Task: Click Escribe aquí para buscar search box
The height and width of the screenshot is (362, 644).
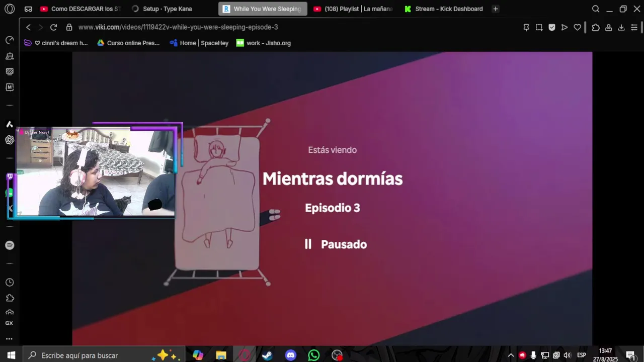Action: (104, 355)
